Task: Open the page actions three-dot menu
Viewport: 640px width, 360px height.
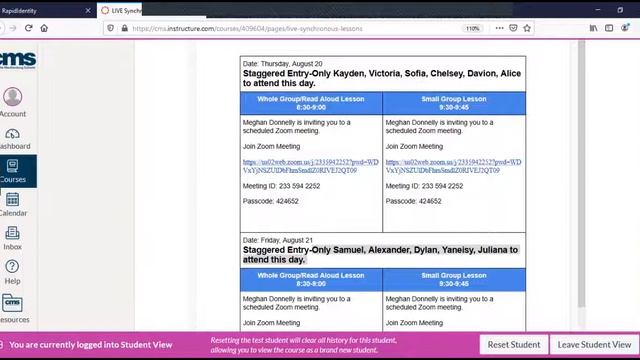Action: (x=499, y=28)
